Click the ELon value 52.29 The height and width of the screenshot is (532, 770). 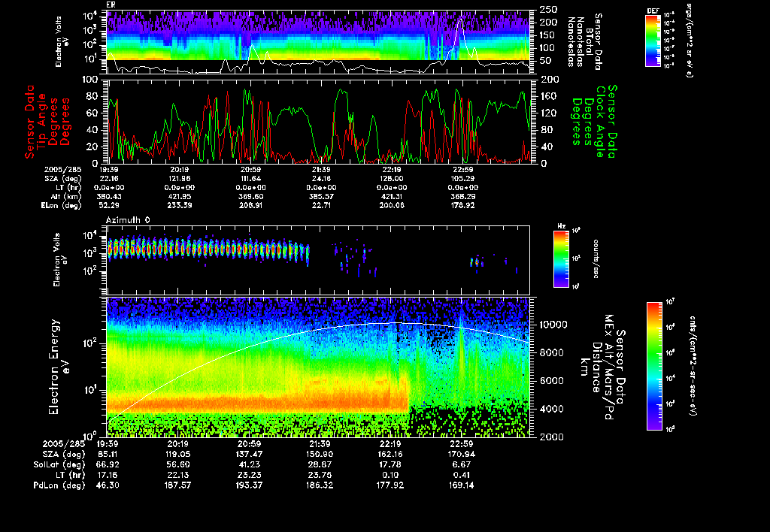coord(109,206)
